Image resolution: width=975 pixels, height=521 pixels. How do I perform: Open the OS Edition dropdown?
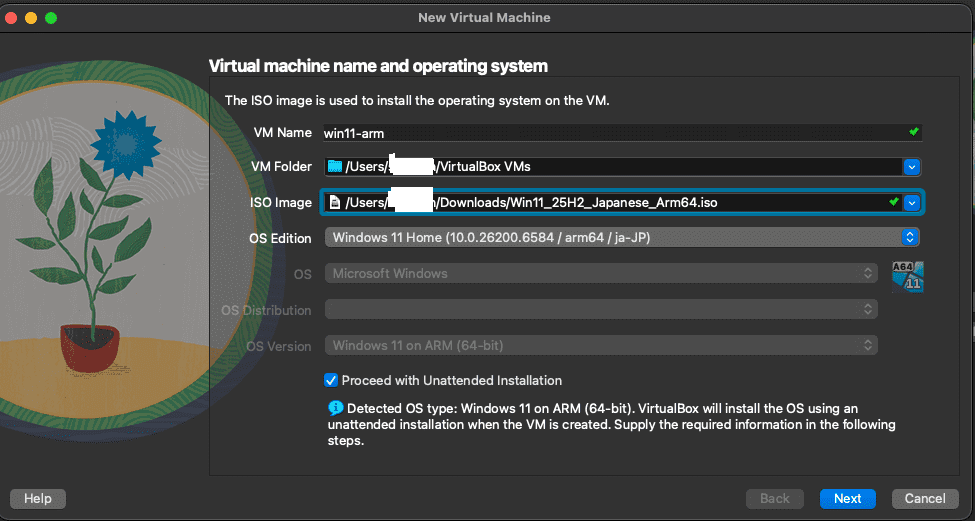tap(620, 238)
